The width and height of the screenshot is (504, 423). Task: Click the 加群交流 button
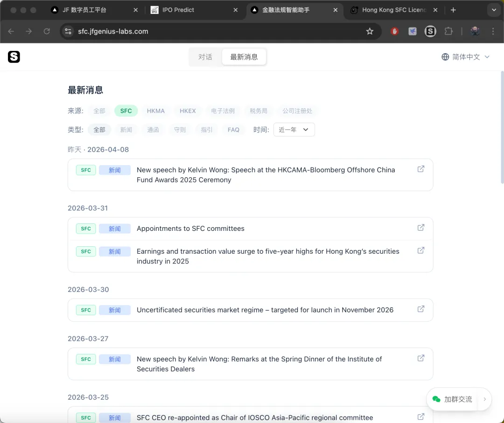click(459, 399)
